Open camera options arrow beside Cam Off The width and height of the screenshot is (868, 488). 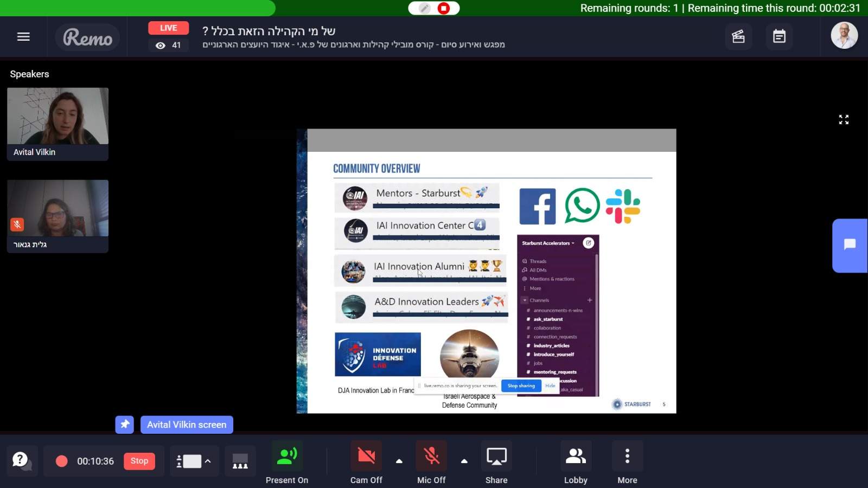399,461
